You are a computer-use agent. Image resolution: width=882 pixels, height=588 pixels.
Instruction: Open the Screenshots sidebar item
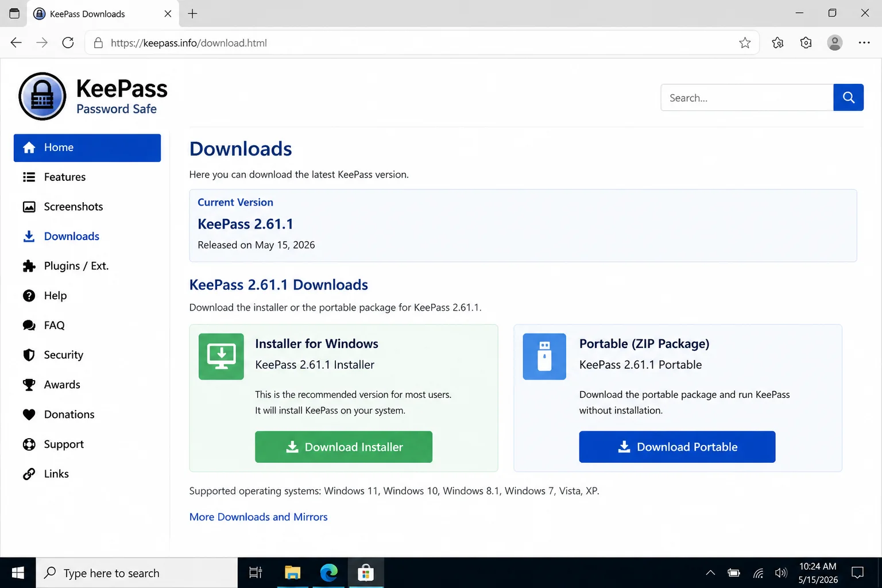coord(87,207)
